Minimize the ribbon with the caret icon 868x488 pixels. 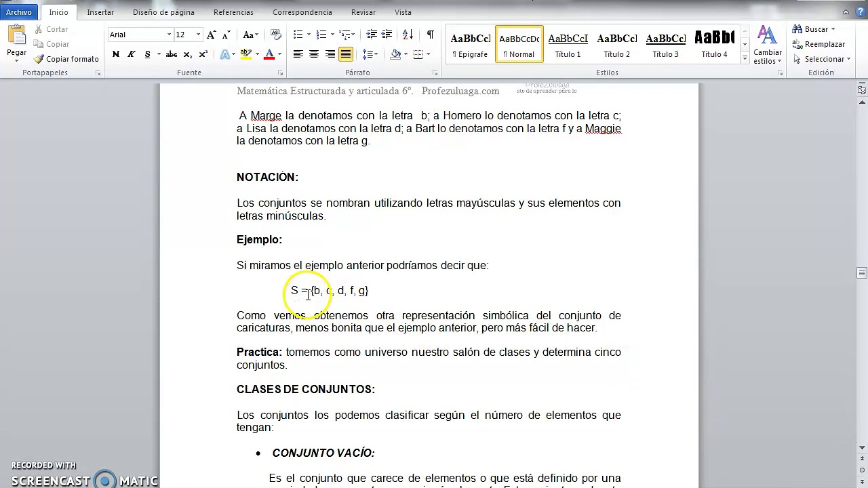click(x=846, y=12)
